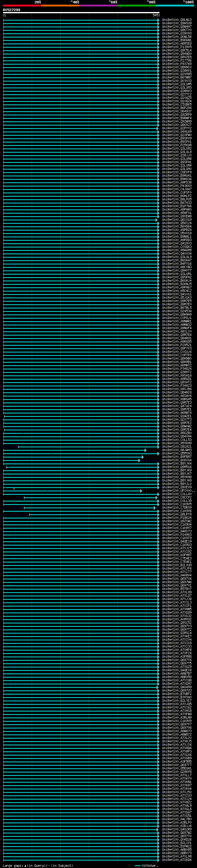This screenshot has width=197, height=868.
Task: Click the arrowhead ending the Q6XX19 bar
Action: 157,220
